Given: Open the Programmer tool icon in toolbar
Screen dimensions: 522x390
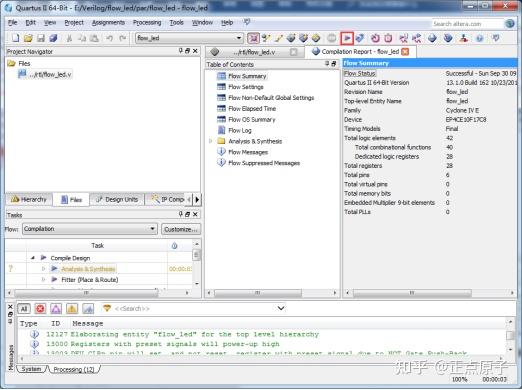Looking at the screenshot, I should [x=463, y=38].
